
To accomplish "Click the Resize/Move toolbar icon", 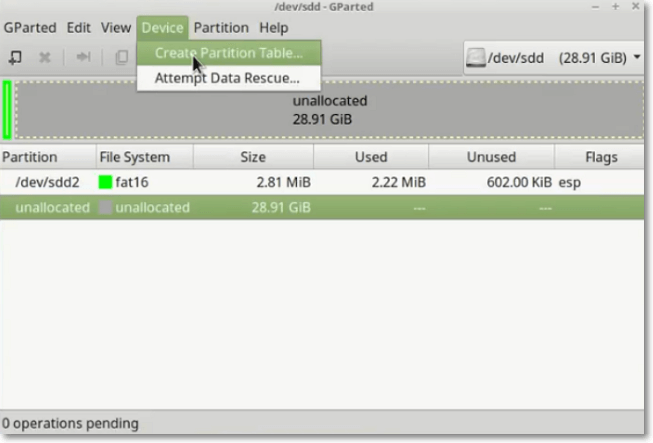I will [x=83, y=57].
